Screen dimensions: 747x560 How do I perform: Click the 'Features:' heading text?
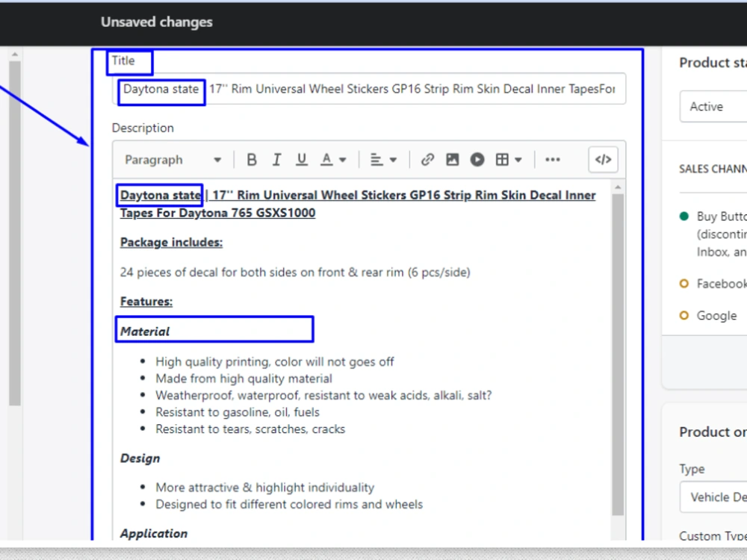click(x=146, y=302)
